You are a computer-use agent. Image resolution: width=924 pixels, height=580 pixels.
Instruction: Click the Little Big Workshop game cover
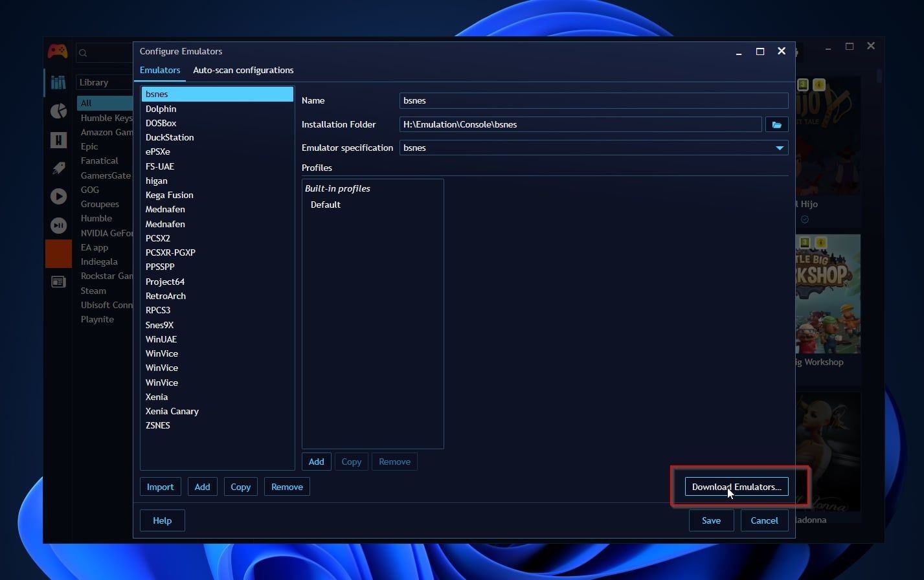(828, 294)
